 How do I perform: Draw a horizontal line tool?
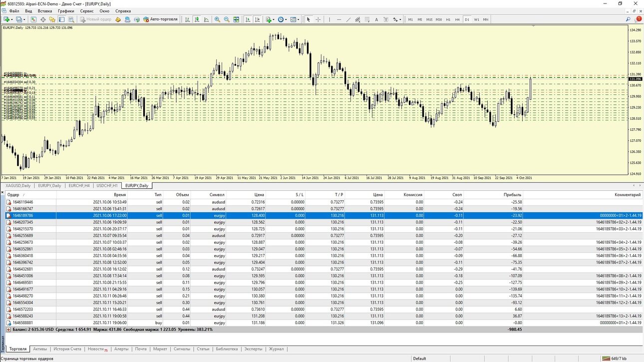pos(339,19)
